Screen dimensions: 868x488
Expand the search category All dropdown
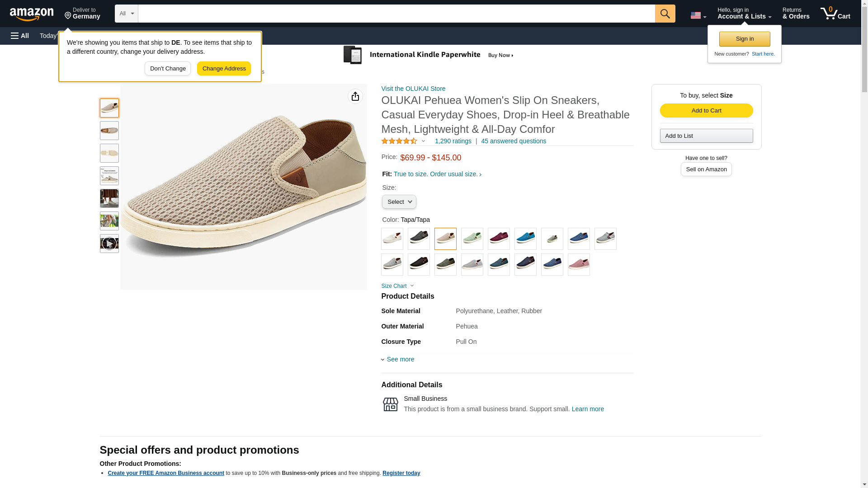click(x=126, y=14)
